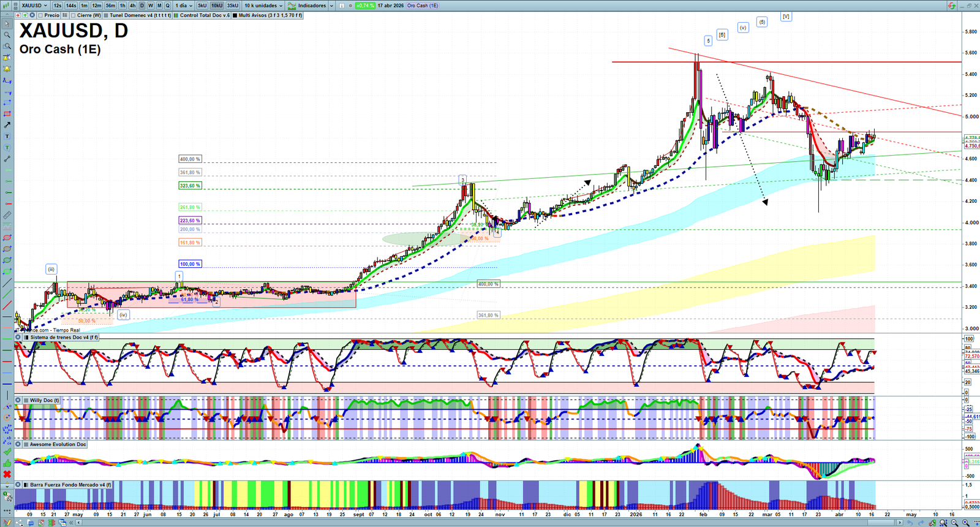
Task: Click the Barra Fuerza Fondo Mercado v4 label
Action: (71, 485)
